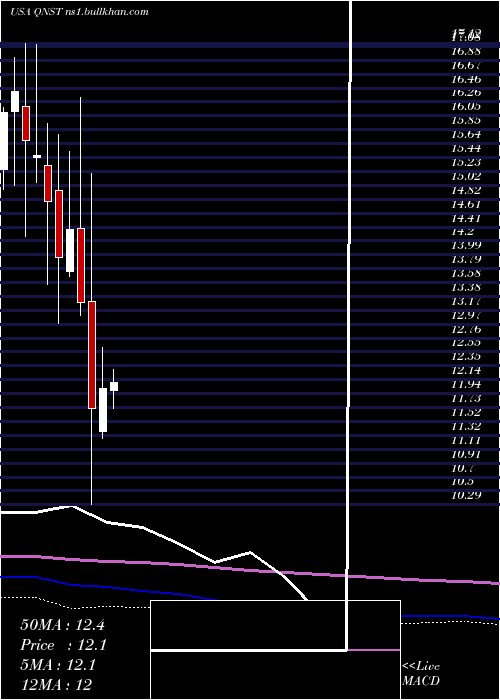Click the 10.7 price axis label

coord(463,468)
